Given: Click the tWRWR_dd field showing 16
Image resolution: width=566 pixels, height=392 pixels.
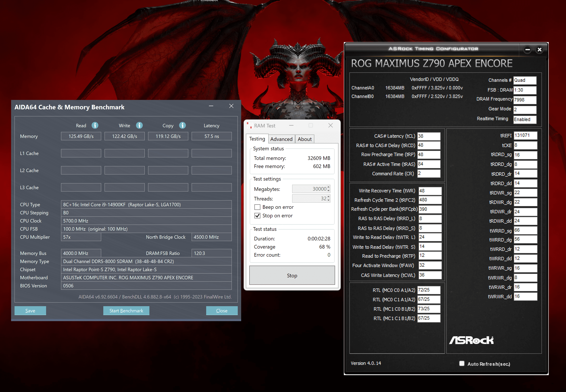Looking at the screenshot, I should coord(525,297).
